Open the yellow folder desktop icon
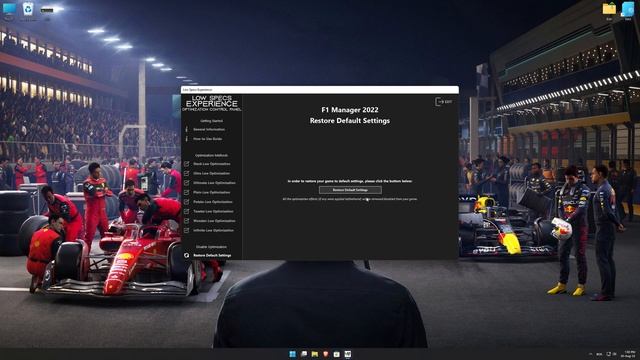 tap(609, 9)
